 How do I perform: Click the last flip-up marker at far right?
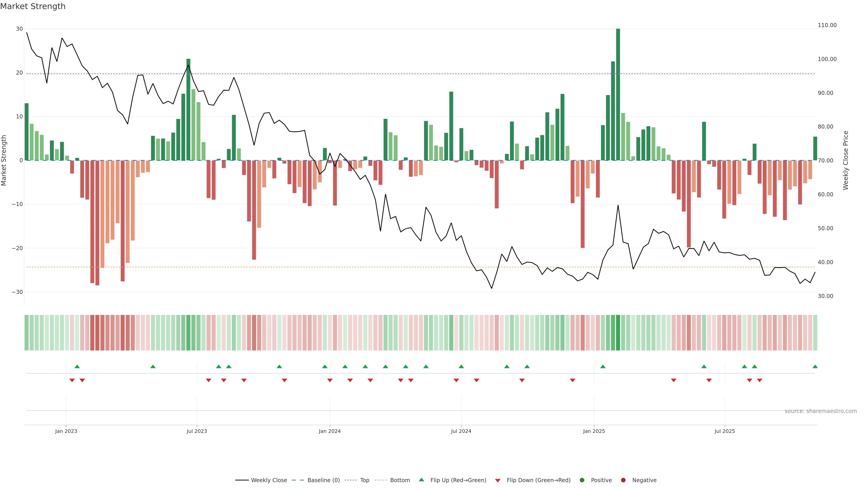815,366
